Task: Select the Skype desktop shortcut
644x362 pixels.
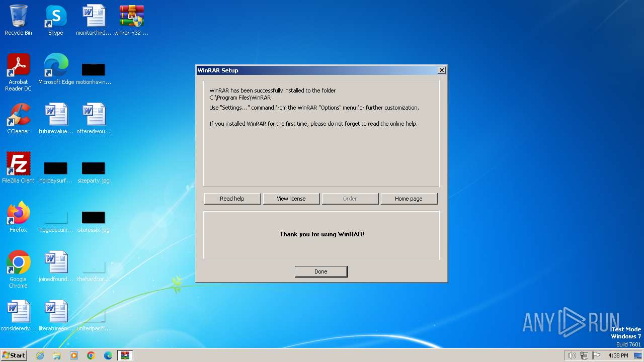Action: [x=55, y=20]
